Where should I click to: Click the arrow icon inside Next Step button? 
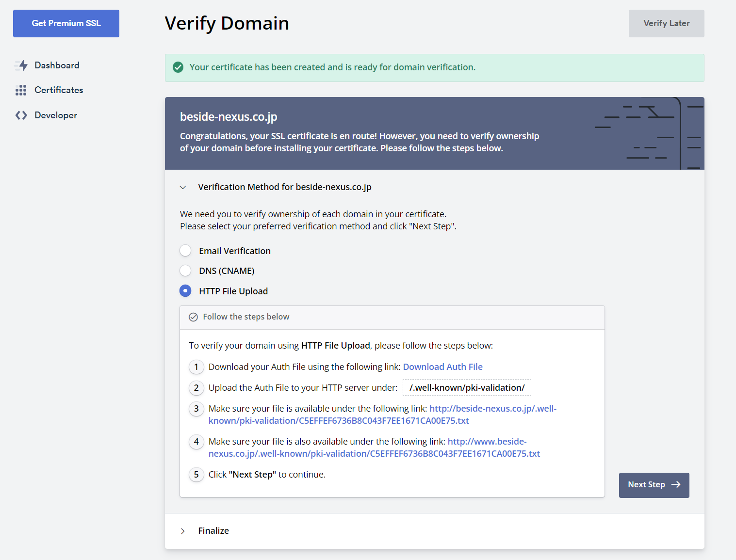(675, 484)
